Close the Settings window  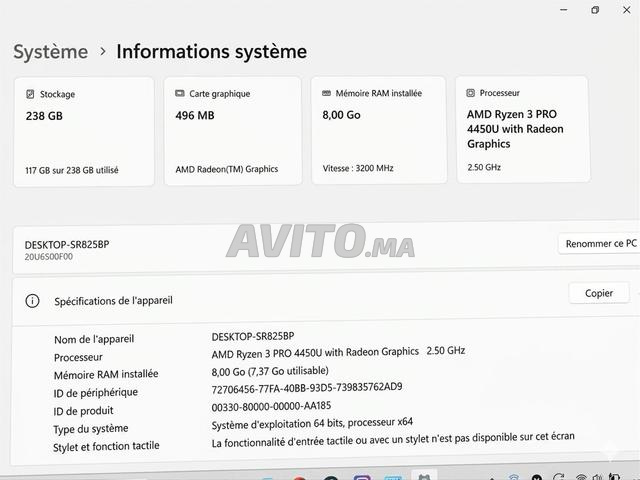pos(627,10)
